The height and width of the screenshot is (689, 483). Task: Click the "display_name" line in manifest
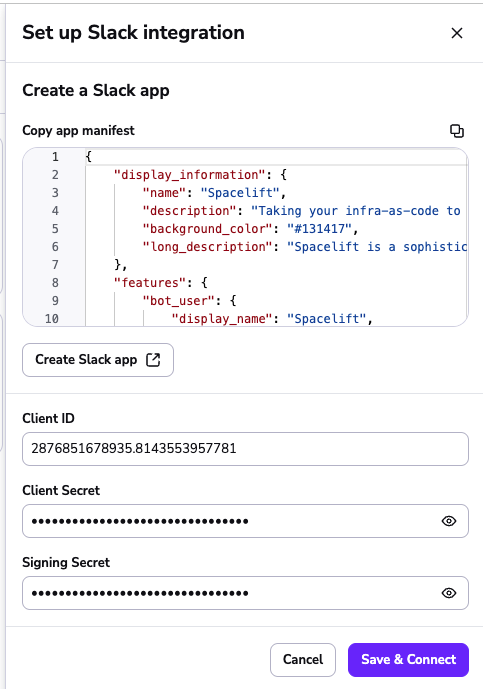(272, 319)
